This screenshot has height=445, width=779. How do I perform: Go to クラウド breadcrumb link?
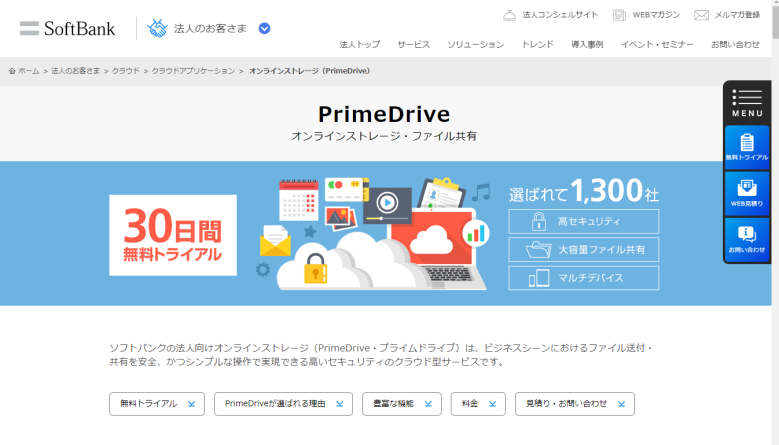click(x=126, y=71)
